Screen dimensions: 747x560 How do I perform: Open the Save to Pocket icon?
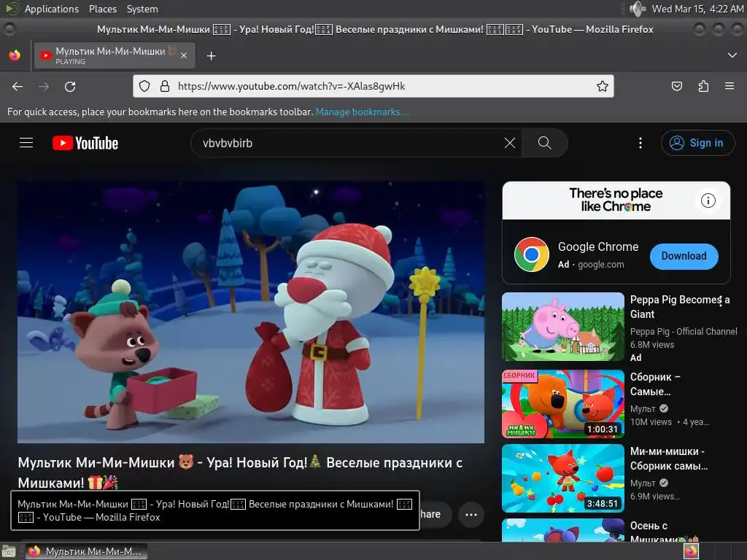tap(676, 86)
